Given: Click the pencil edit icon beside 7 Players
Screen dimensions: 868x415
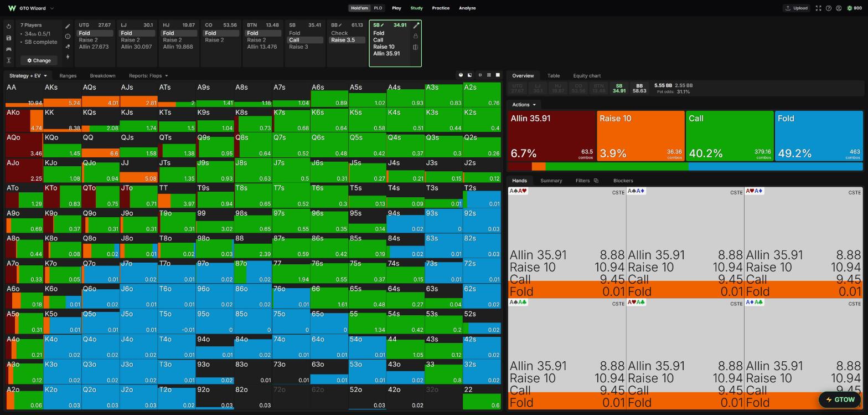Looking at the screenshot, I should [68, 26].
